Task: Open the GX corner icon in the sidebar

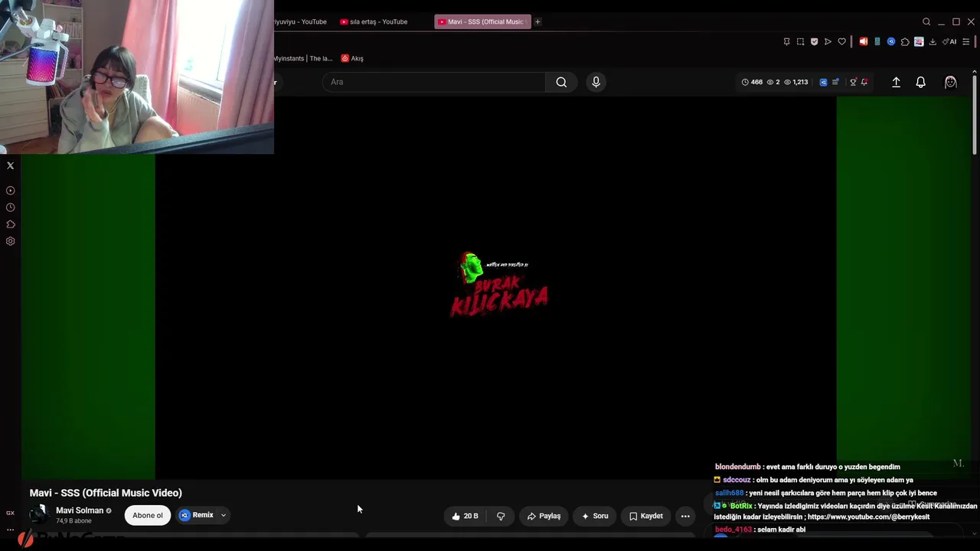Action: tap(10, 513)
